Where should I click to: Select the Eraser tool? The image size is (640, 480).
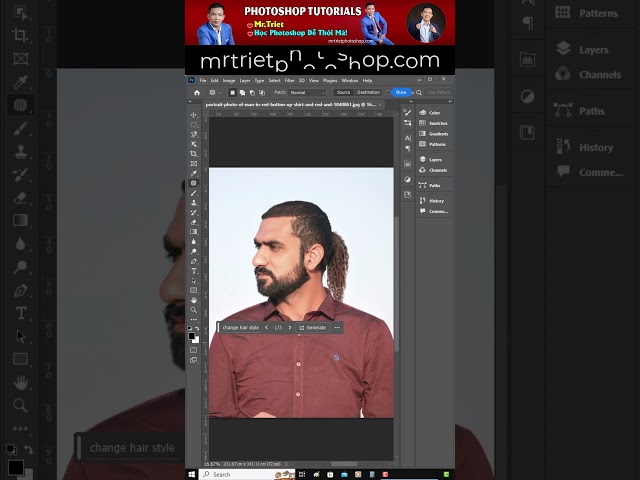194,222
